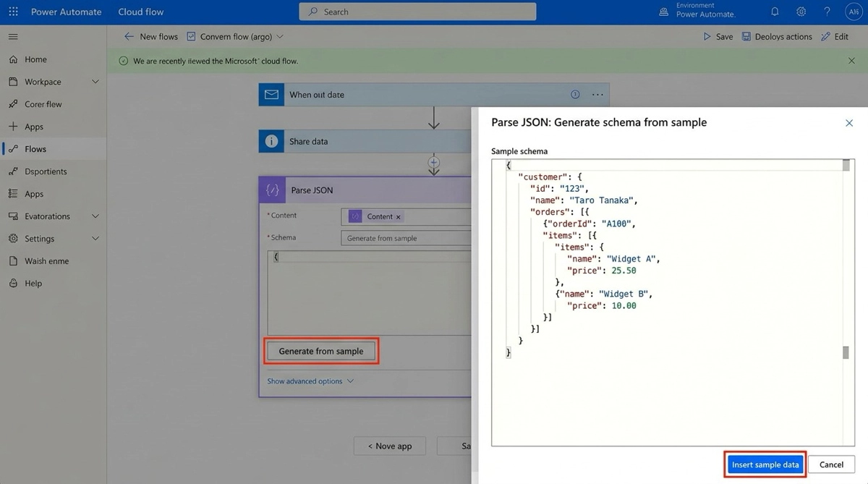Click the notifications bell icon
The height and width of the screenshot is (484, 868).
[775, 12]
